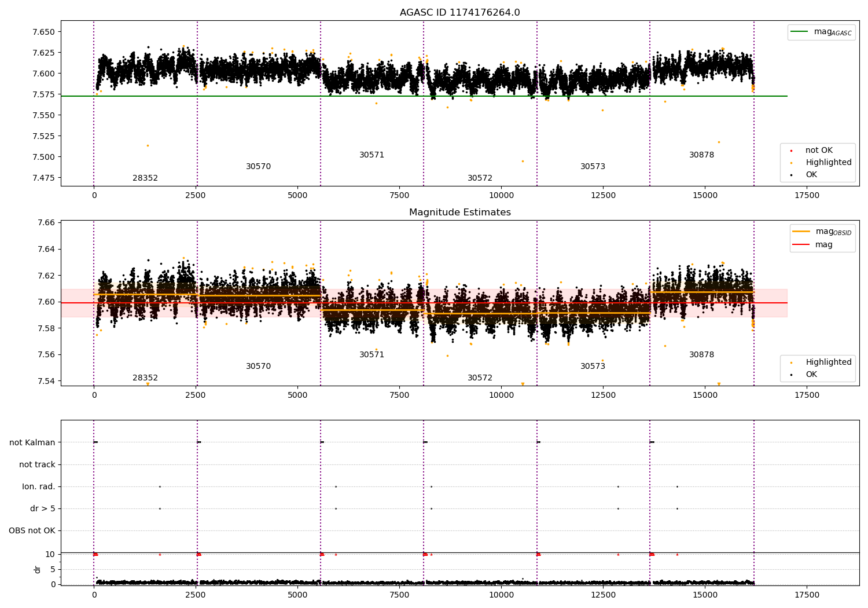868x608 pixels.
Task: Click the 7.650 y-axis tick label
Action: point(44,32)
